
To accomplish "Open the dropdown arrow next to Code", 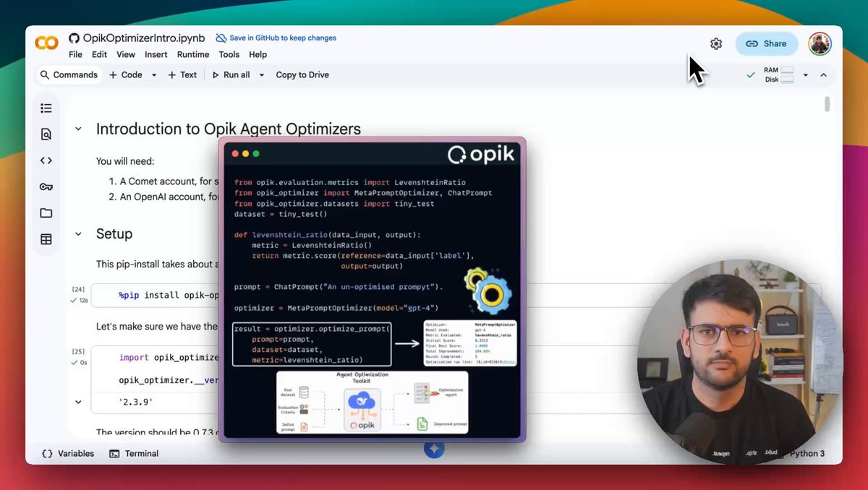I will (154, 75).
